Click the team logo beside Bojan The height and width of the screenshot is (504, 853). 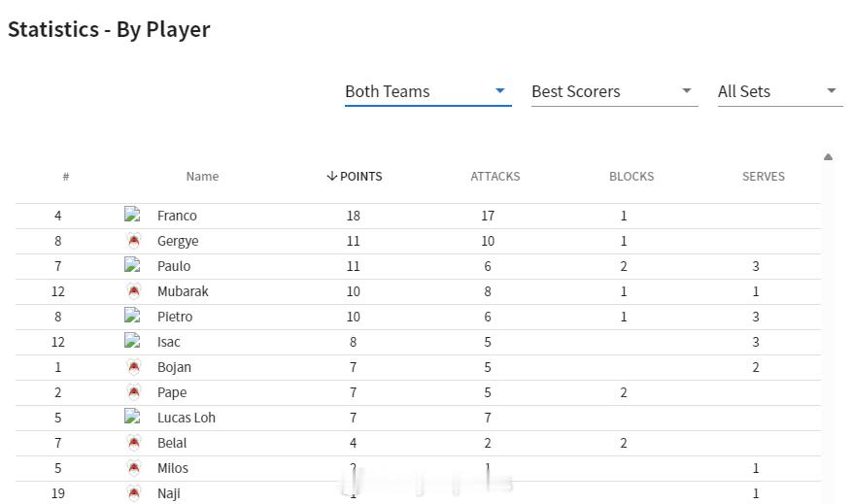click(x=133, y=367)
